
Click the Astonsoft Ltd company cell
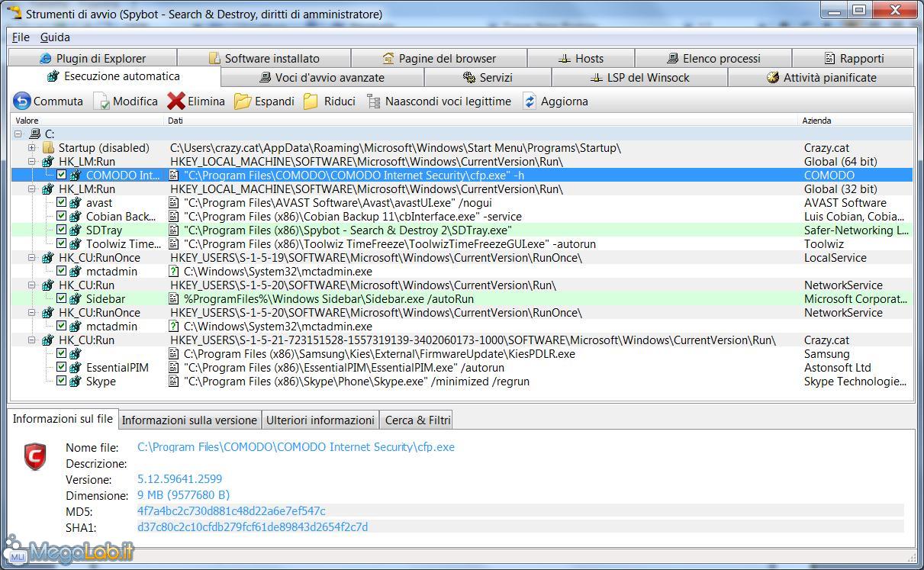pyautogui.click(x=838, y=368)
